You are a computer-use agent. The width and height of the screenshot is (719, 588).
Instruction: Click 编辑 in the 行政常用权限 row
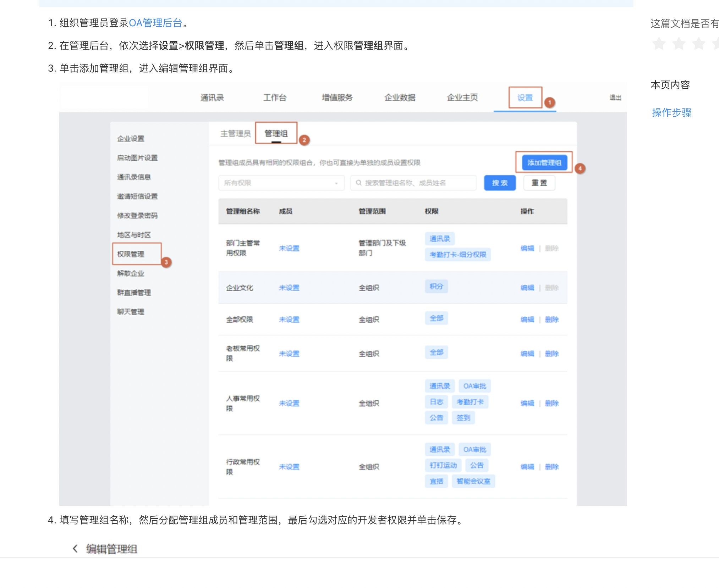coord(527,467)
